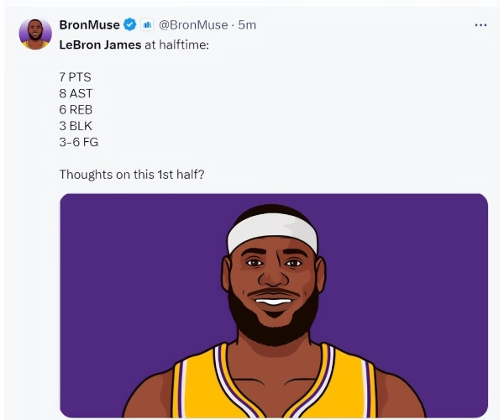The width and height of the screenshot is (504, 420).
Task: Click the 5m tweet timestamp
Action: (247, 25)
